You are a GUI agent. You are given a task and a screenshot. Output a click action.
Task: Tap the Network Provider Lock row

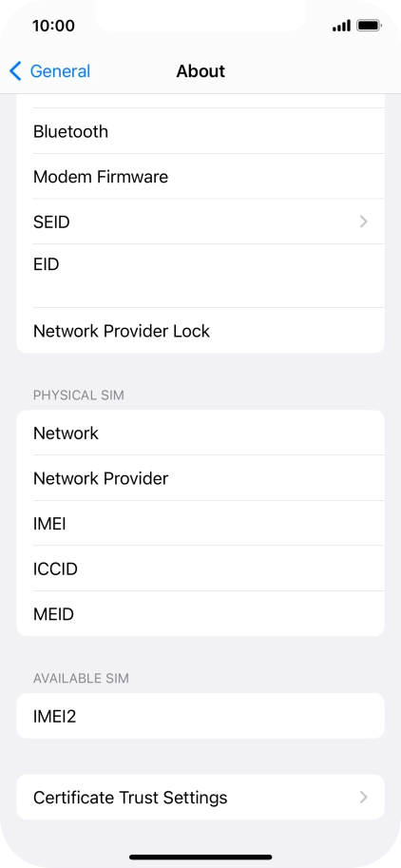click(200, 331)
